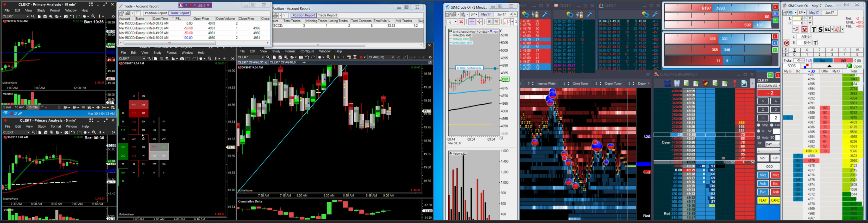This screenshot has width=868, height=223.
Task: Toggle Trade Report in Trade - Account Report window
Action: coord(180,13)
